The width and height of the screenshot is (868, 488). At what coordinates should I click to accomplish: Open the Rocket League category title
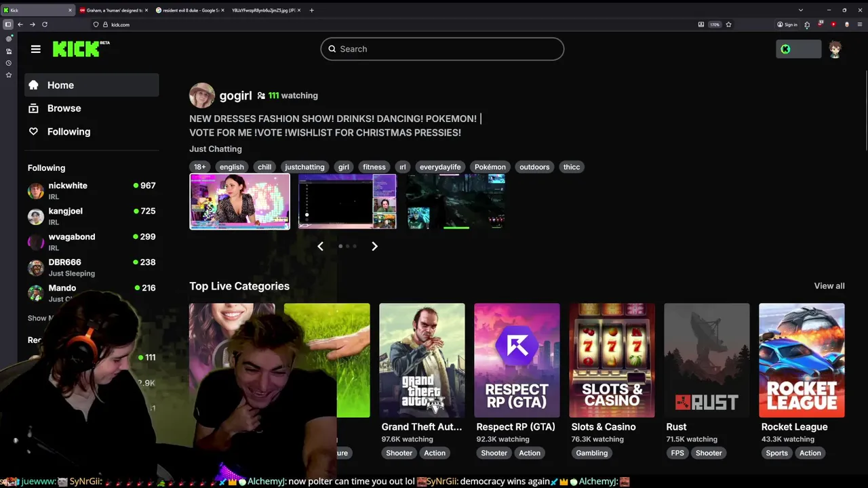pyautogui.click(x=794, y=427)
